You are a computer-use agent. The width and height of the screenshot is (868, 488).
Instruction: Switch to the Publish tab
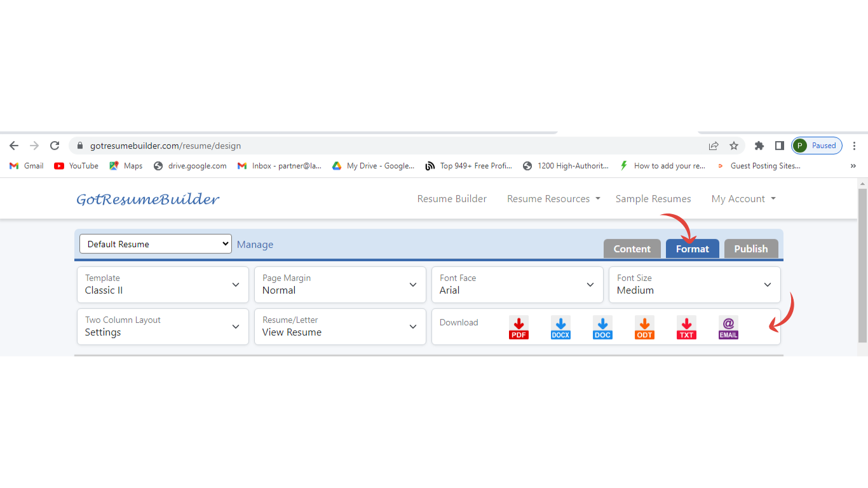tap(751, 249)
